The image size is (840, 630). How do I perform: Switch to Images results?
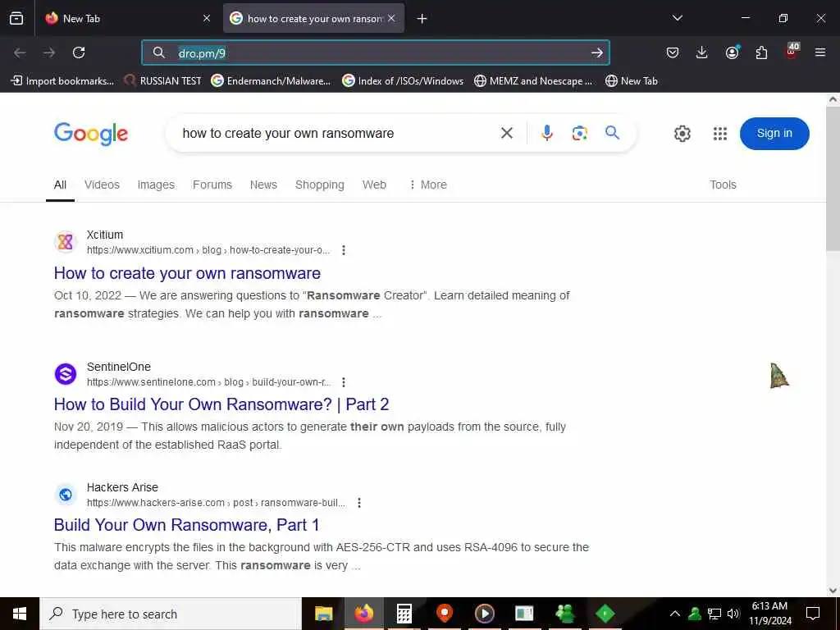(x=156, y=185)
